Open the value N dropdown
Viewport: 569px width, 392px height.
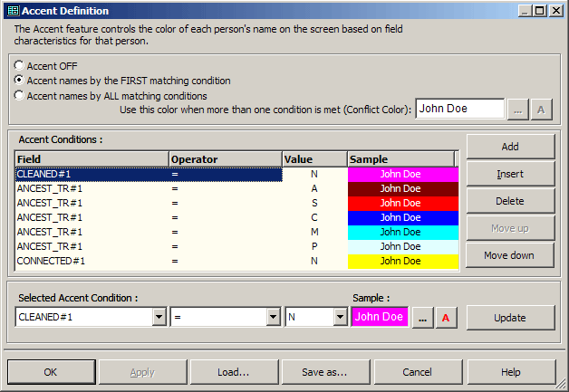[341, 318]
